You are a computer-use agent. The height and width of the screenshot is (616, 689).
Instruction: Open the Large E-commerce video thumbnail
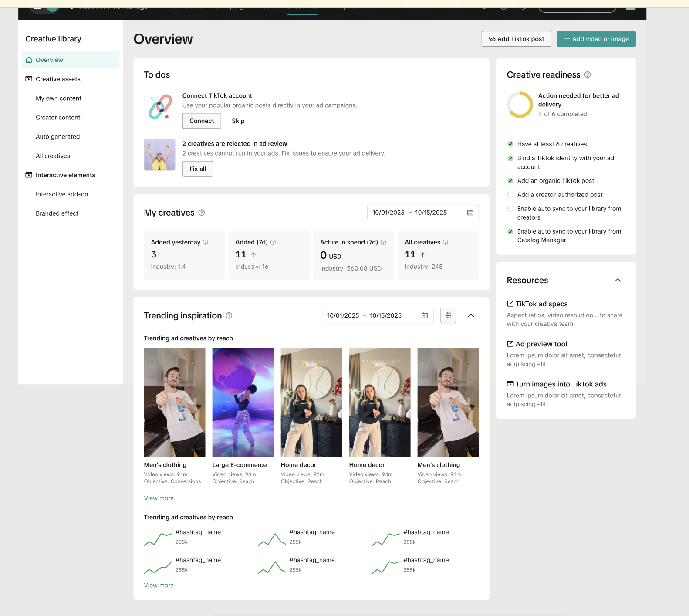[243, 402]
